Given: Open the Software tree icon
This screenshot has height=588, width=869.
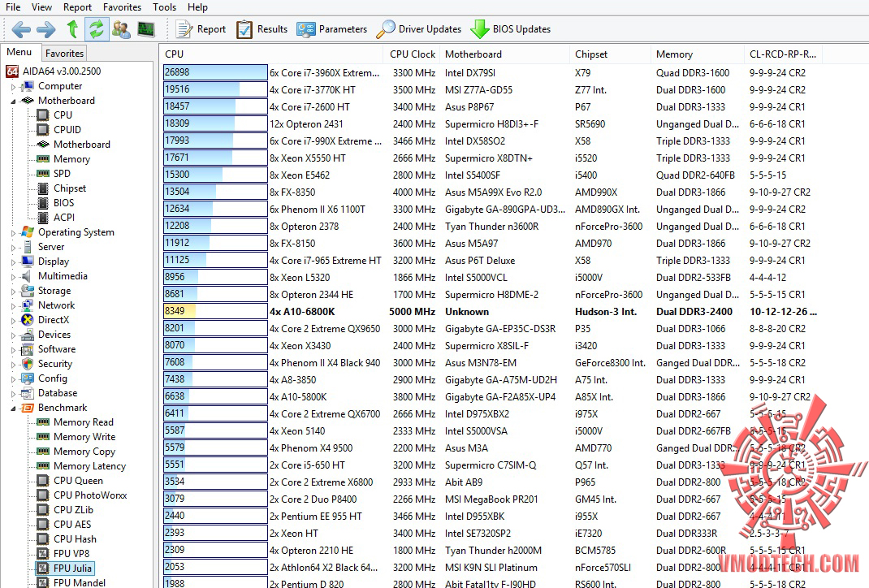Looking at the screenshot, I should tap(27, 349).
